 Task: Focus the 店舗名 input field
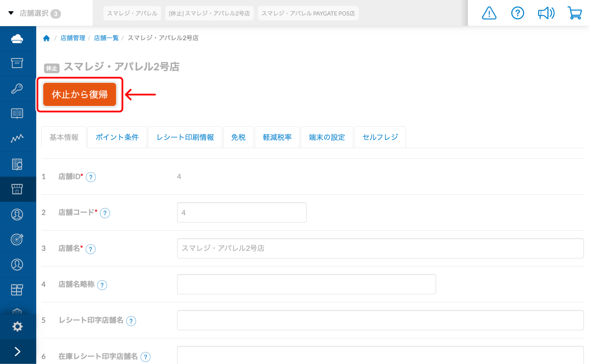[x=380, y=248]
